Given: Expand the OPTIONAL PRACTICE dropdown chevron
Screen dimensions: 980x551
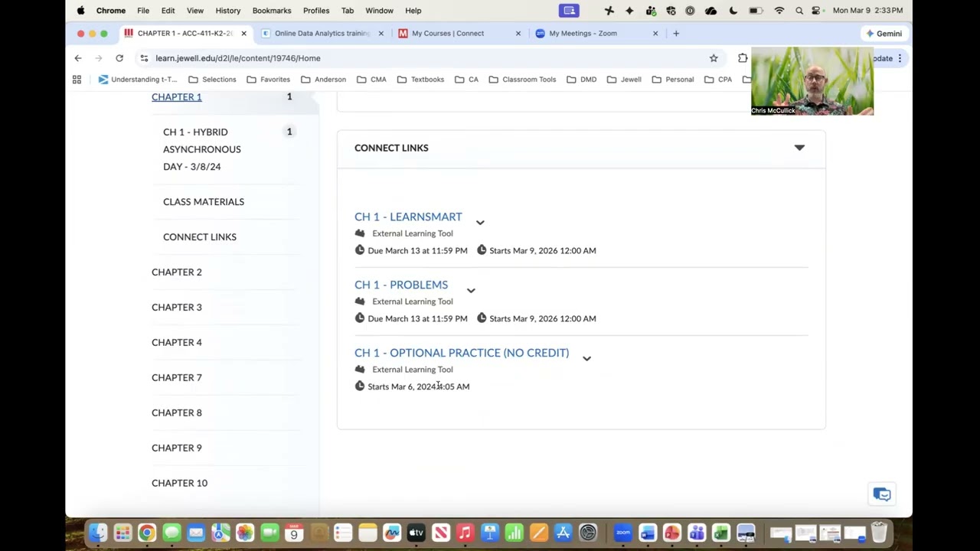Looking at the screenshot, I should point(586,359).
